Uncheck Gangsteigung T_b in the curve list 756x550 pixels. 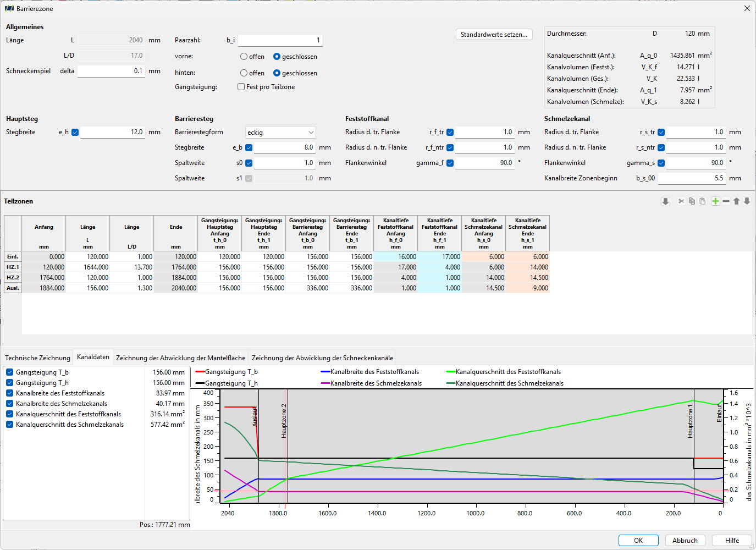9,372
